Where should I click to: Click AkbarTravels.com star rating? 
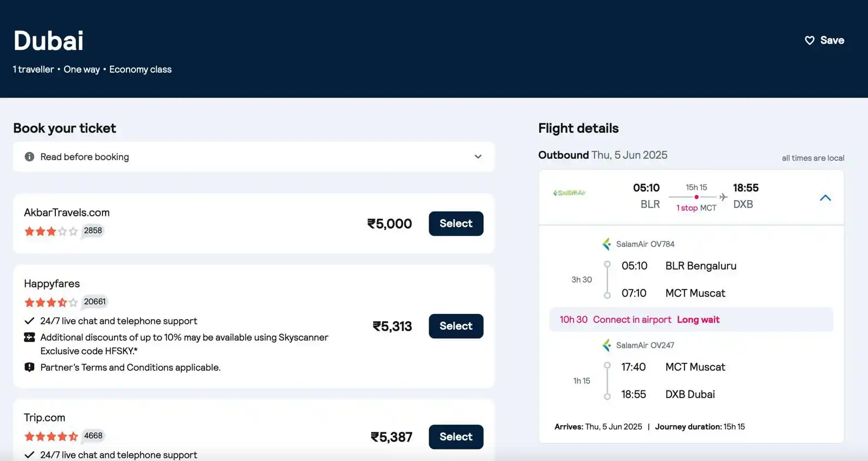click(51, 231)
